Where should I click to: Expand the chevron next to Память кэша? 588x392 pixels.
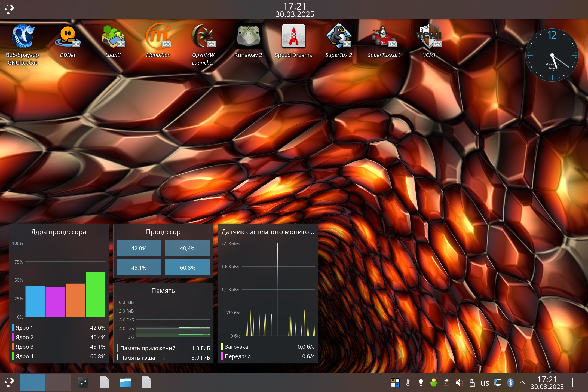pos(163,358)
